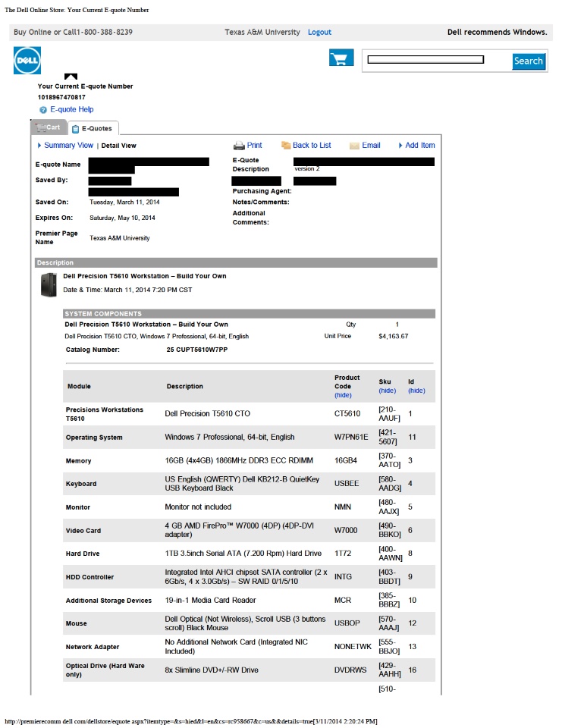Hide the Id column
This screenshot has width=562, height=728.
click(416, 391)
